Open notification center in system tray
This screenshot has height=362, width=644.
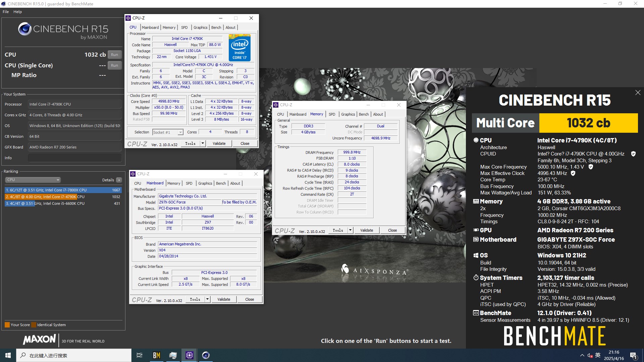tap(634, 355)
